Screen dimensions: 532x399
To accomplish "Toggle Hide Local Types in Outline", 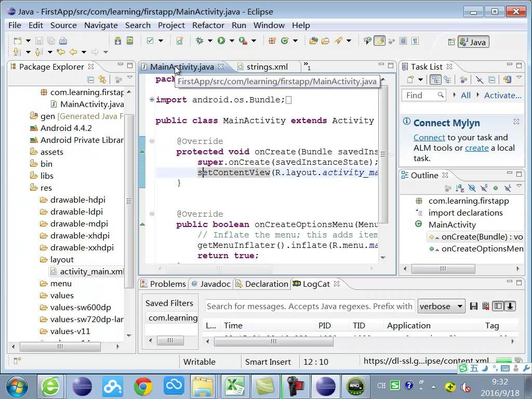I will coord(508,188).
